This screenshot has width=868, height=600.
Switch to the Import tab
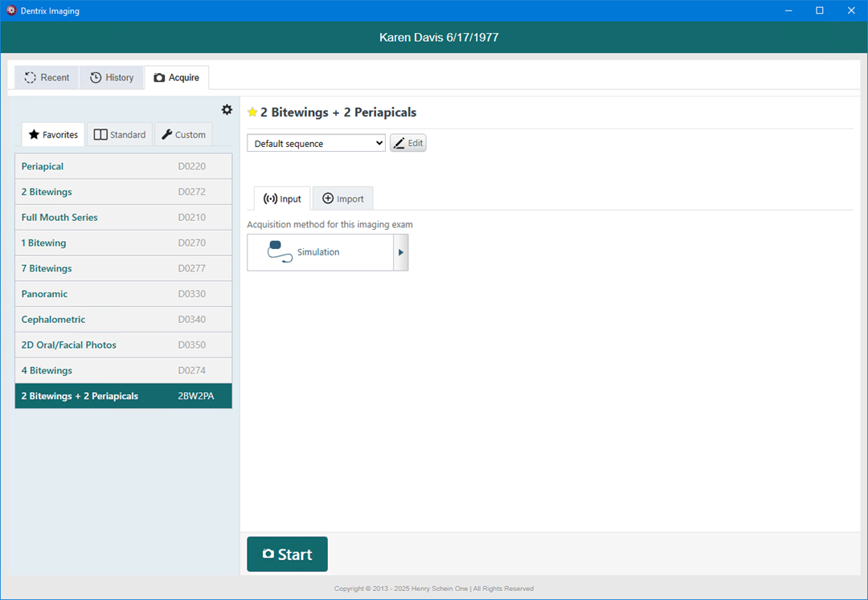[342, 199]
